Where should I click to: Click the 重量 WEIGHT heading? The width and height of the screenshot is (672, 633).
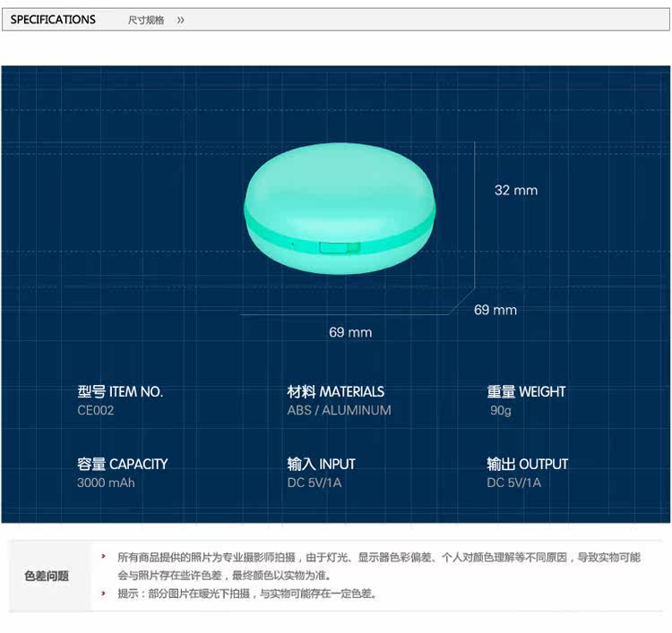526,391
